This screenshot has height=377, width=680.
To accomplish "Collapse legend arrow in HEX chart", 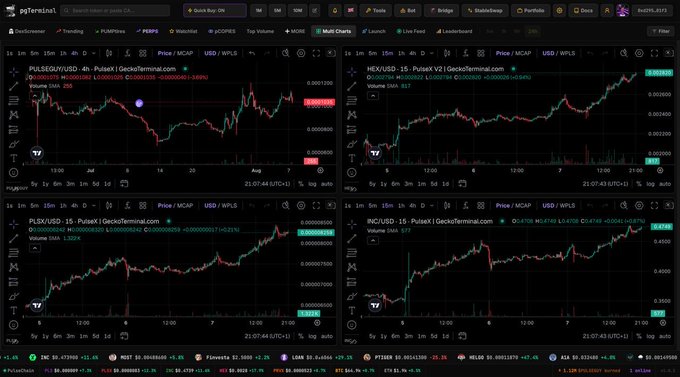I will (x=373, y=95).
